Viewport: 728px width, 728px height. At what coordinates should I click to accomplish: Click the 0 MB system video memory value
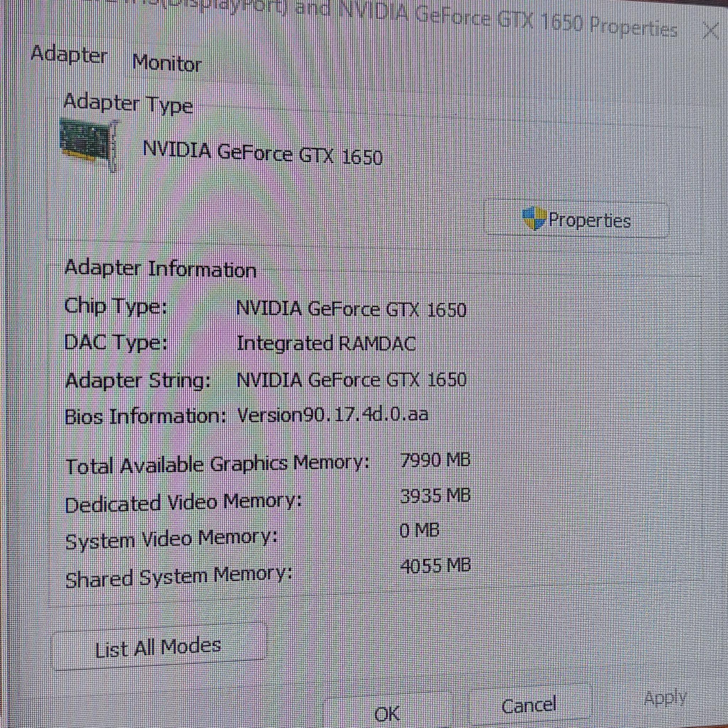click(x=419, y=531)
